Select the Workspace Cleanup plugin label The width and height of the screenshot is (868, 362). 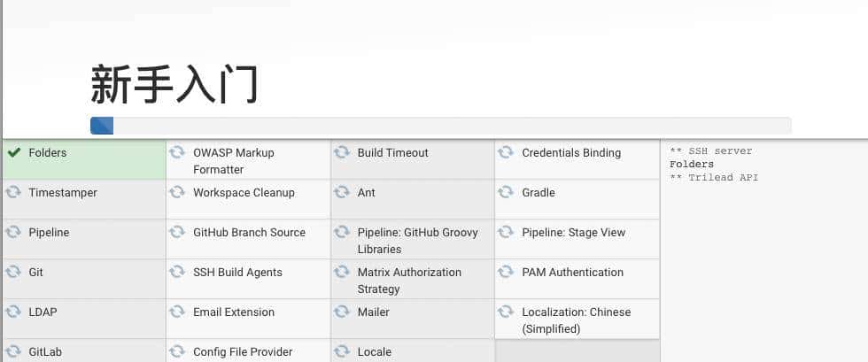[x=244, y=192]
